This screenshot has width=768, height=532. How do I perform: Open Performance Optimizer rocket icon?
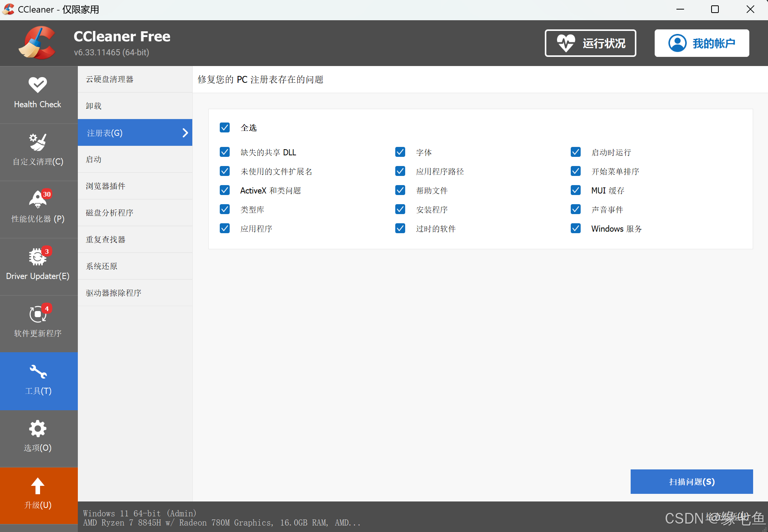tap(37, 199)
